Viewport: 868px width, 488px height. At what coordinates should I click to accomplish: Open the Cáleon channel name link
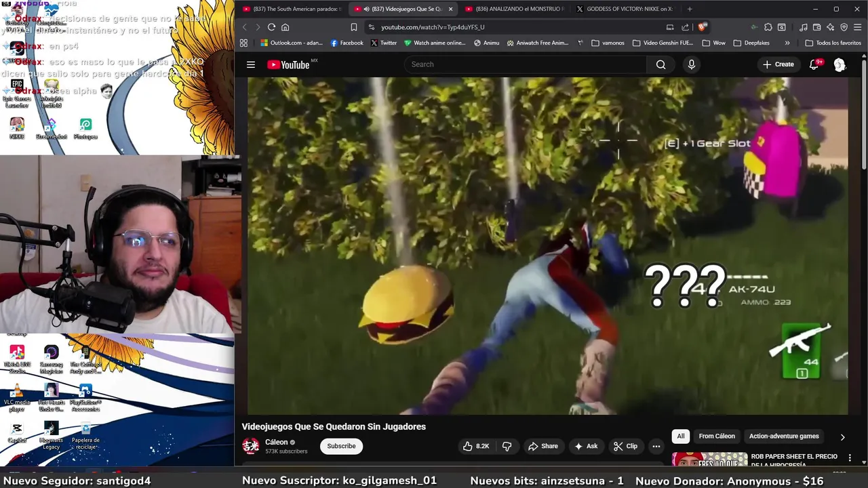[x=277, y=442]
